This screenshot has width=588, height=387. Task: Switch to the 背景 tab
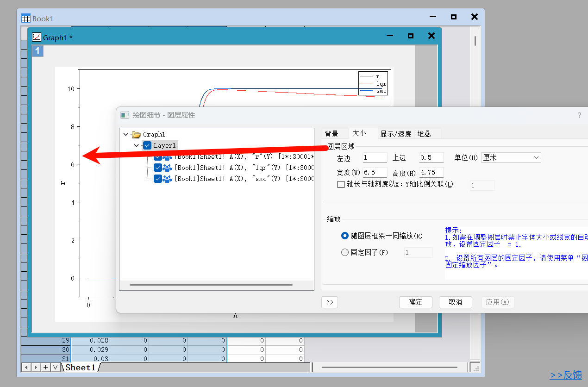(332, 134)
